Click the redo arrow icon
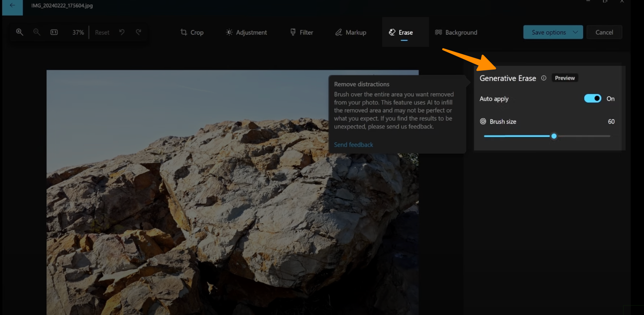 coord(139,32)
